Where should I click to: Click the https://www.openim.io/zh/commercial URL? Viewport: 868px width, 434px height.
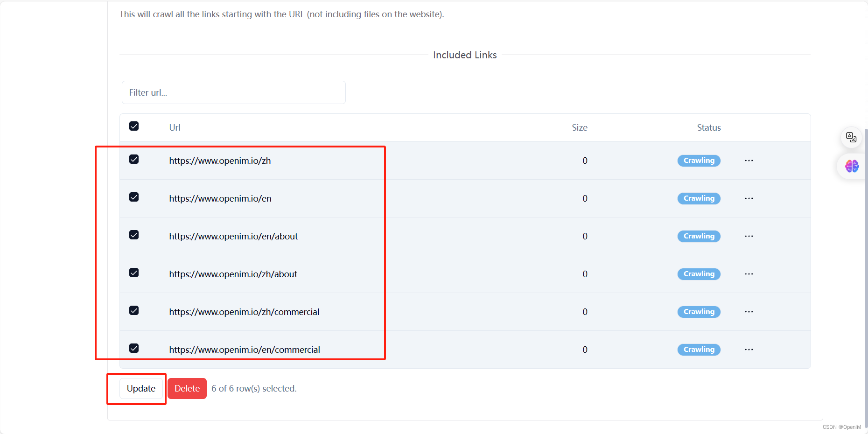pos(244,312)
